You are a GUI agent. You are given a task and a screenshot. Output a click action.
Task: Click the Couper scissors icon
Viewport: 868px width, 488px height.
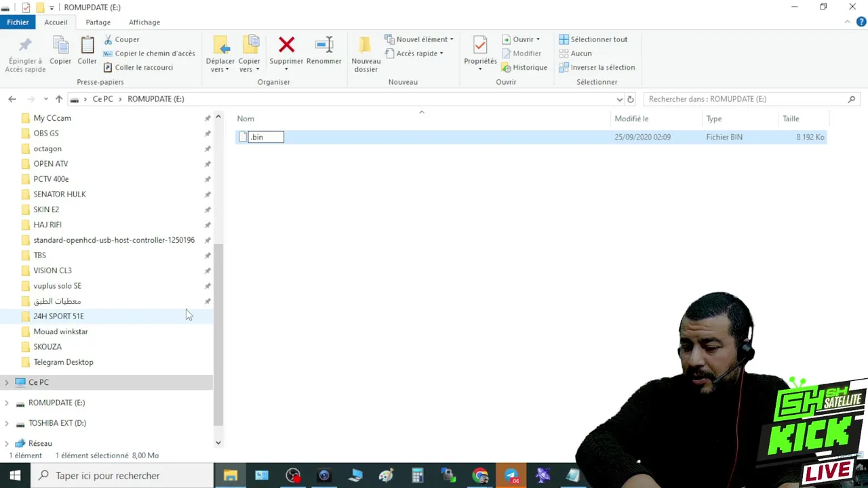108,39
